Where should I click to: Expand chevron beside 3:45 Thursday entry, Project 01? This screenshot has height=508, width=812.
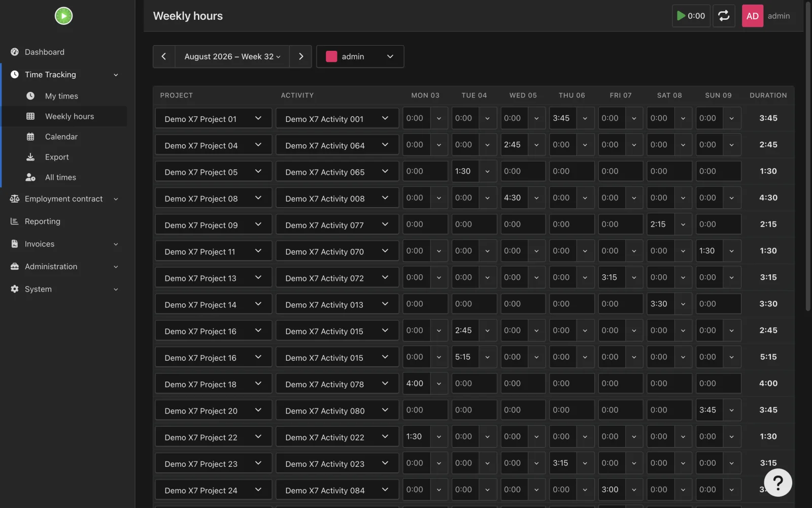click(585, 118)
